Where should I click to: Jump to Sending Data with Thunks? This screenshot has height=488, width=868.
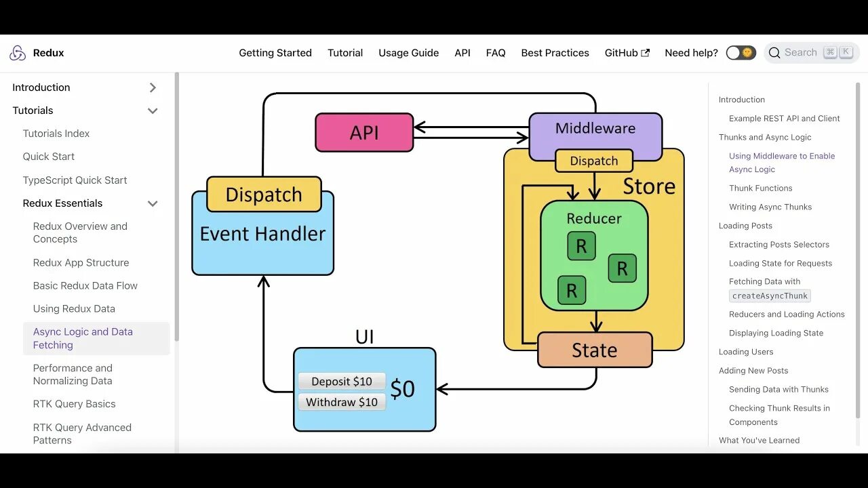pyautogui.click(x=778, y=390)
